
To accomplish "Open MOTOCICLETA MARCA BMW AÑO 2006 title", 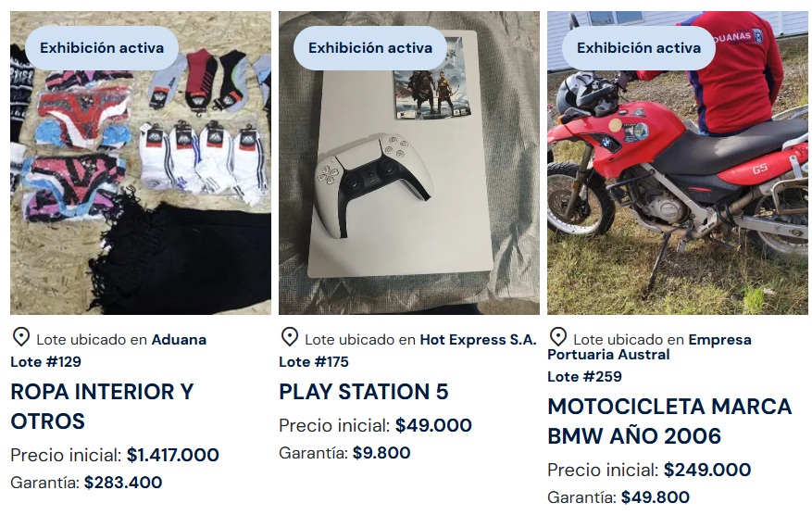I will (x=669, y=421).
